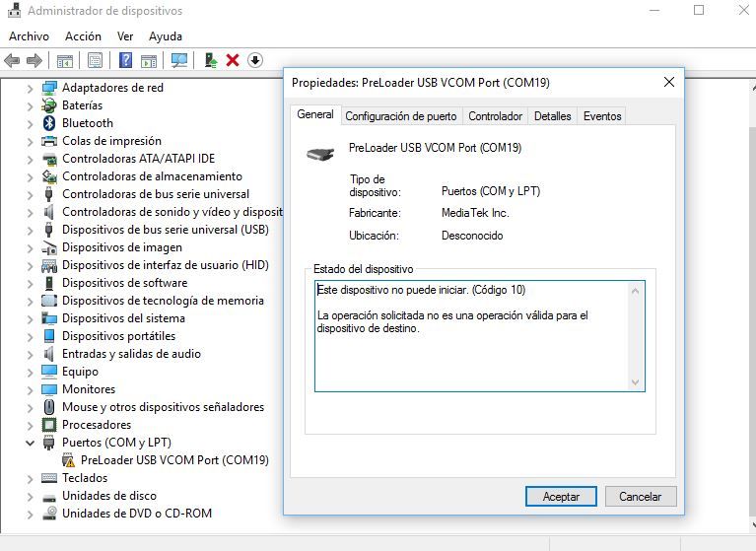The height and width of the screenshot is (551, 756).
Task: Switch to the Controlador tab
Action: click(495, 116)
